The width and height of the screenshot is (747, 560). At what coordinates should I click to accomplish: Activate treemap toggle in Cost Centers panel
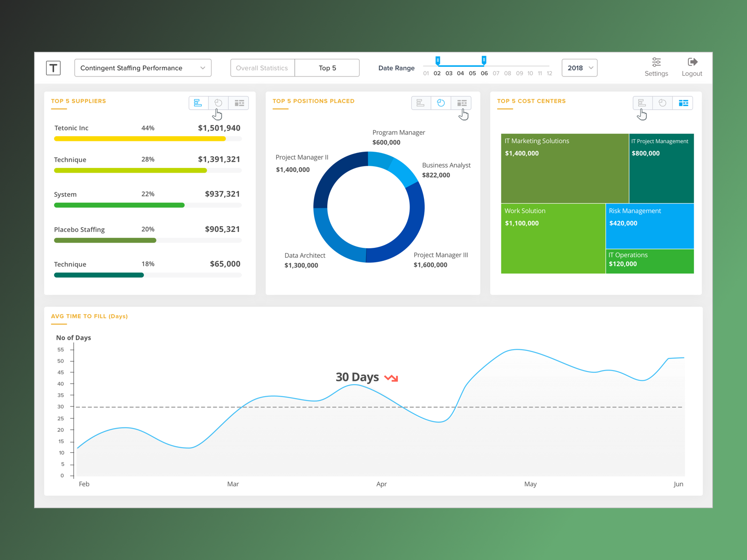(x=683, y=103)
